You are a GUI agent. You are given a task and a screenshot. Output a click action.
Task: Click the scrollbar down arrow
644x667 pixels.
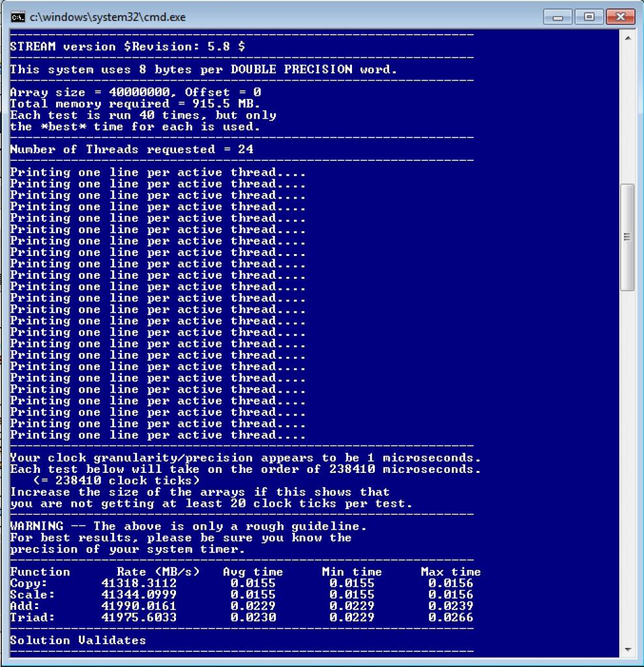click(628, 649)
